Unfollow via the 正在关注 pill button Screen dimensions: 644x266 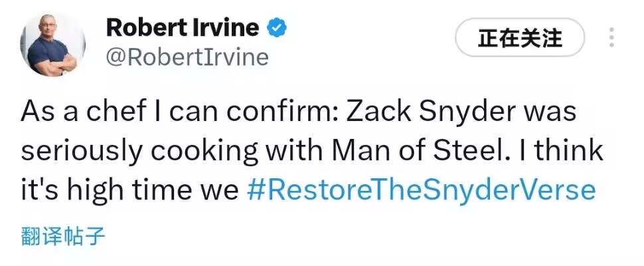tap(519, 38)
